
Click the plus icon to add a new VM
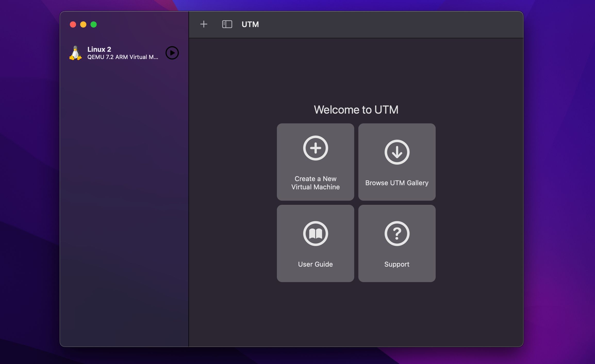pyautogui.click(x=204, y=24)
